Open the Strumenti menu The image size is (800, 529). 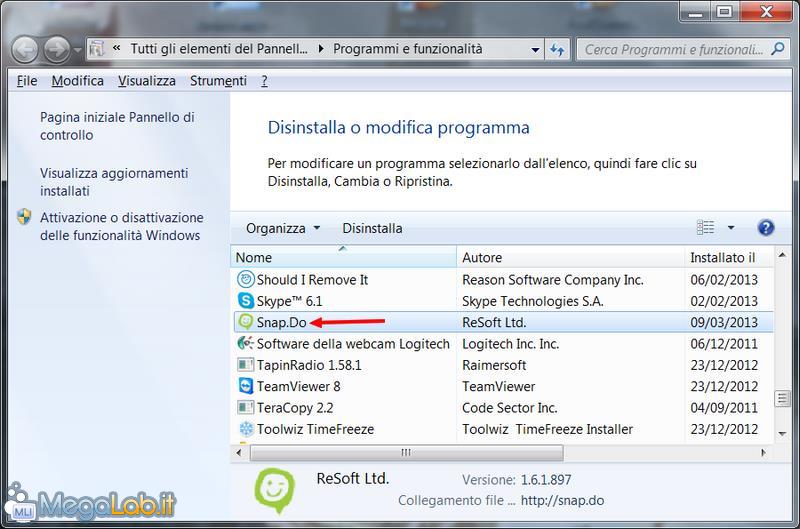point(218,81)
